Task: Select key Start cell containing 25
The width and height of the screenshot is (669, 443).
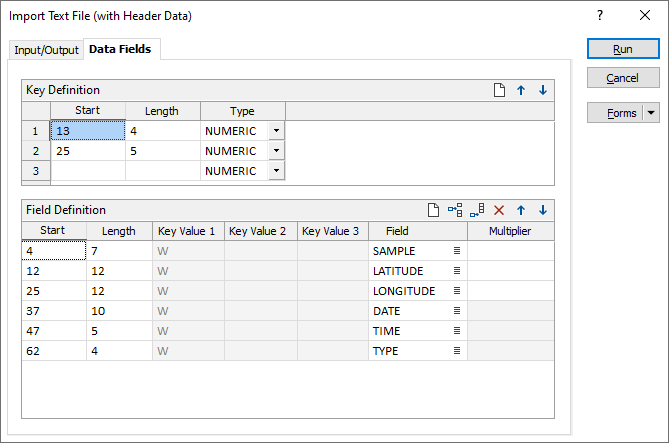Action: point(88,151)
